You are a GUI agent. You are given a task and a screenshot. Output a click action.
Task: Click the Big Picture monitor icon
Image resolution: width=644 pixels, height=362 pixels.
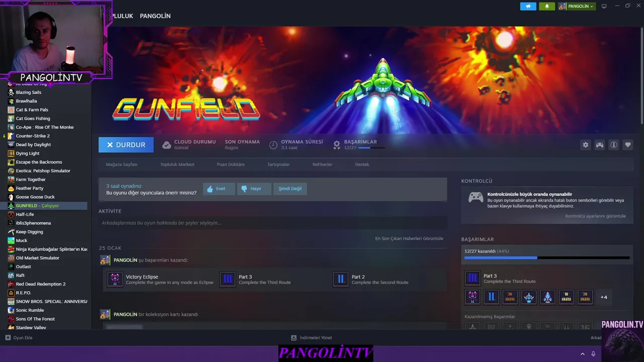pyautogui.click(x=604, y=7)
